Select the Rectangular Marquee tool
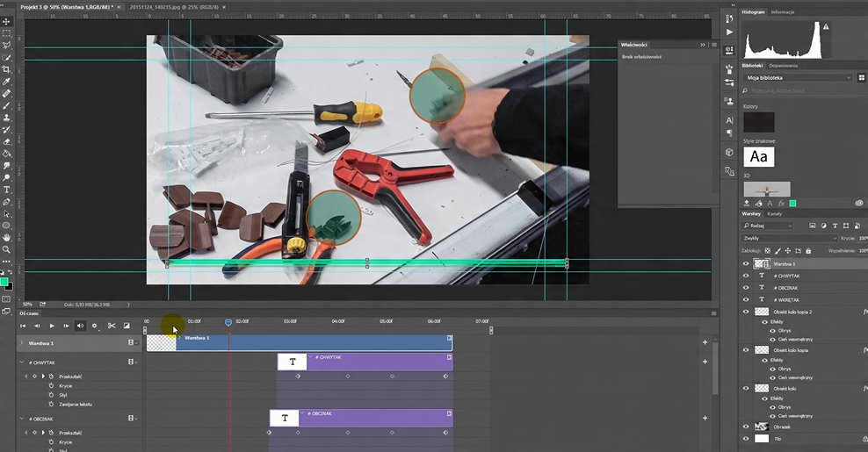This screenshot has height=452, width=868. [7, 33]
